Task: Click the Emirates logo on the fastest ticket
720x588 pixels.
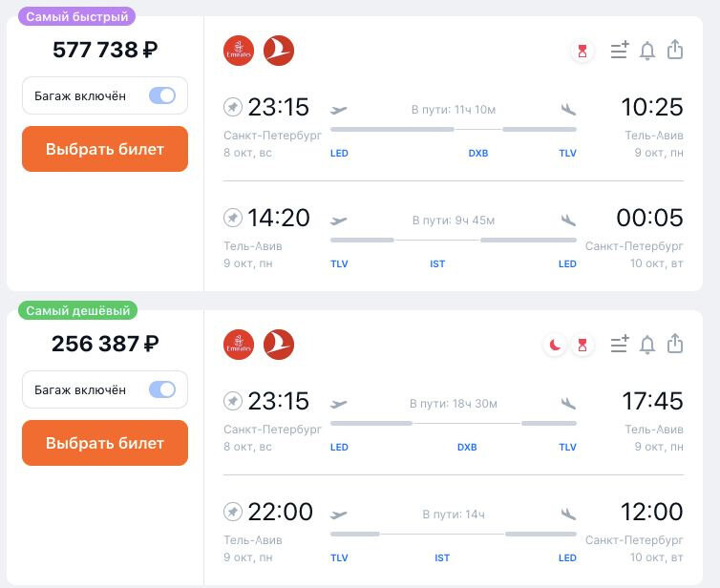Action: (x=239, y=51)
